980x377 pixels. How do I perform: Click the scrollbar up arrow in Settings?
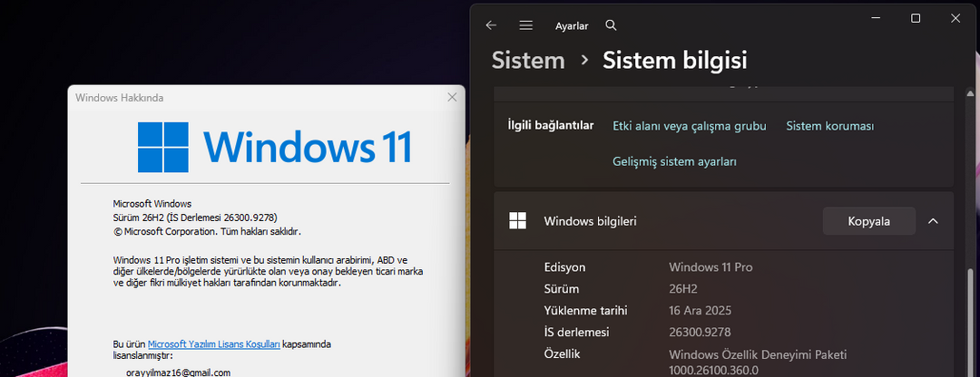[x=971, y=92]
